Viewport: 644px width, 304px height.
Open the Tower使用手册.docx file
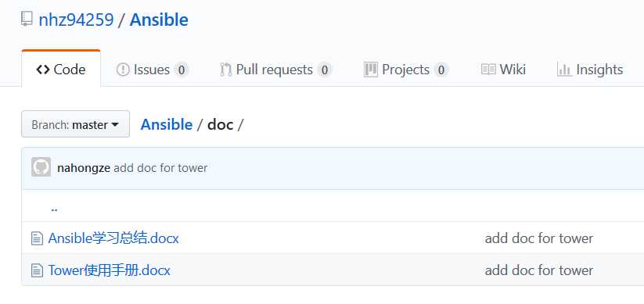pyautogui.click(x=110, y=270)
